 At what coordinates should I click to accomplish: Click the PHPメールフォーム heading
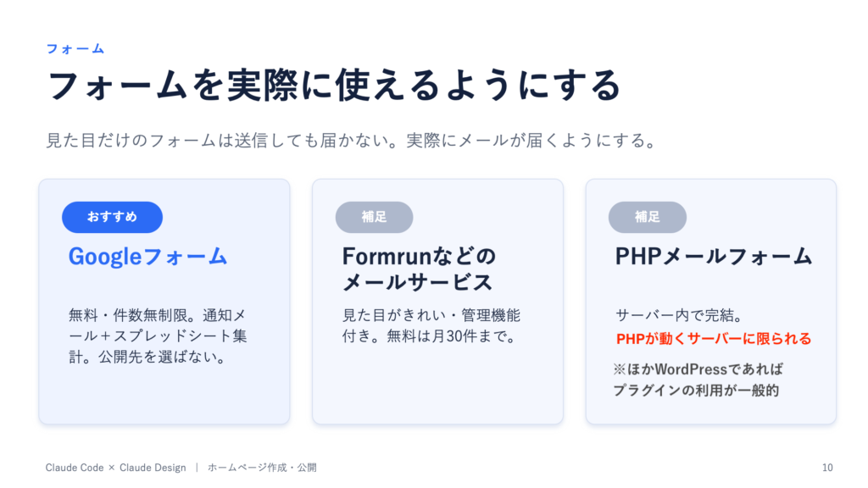(x=714, y=257)
